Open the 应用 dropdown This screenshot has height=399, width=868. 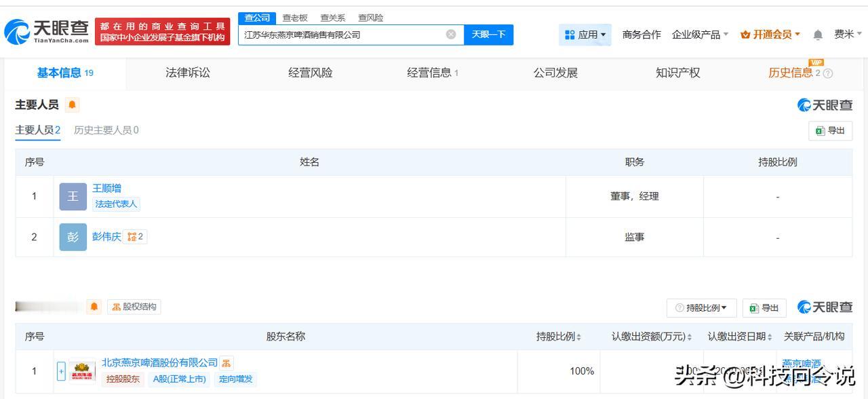585,35
